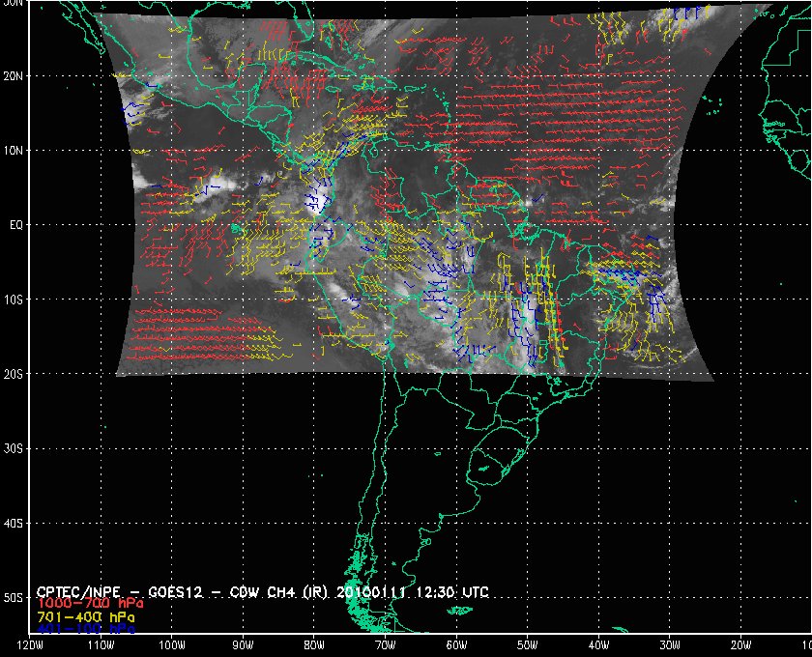Click the 60W longitude label
The height and width of the screenshot is (657, 812).
pyautogui.click(x=456, y=645)
